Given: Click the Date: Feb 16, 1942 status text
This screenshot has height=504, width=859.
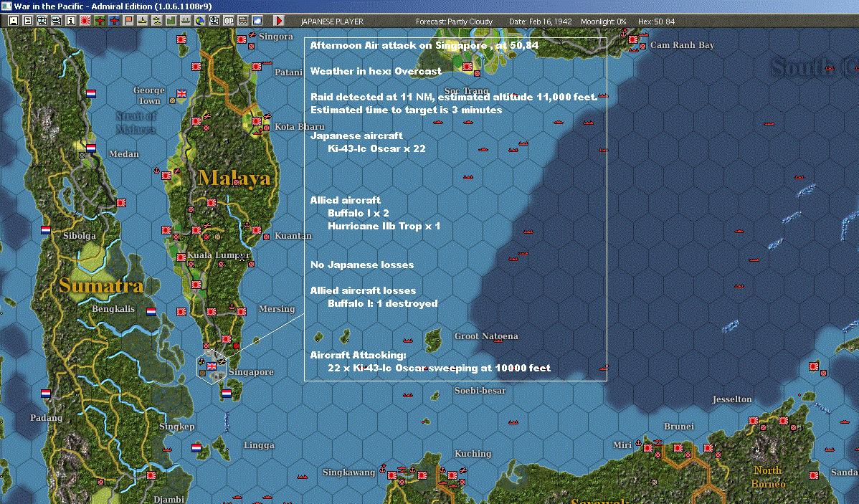Looking at the screenshot, I should [540, 22].
